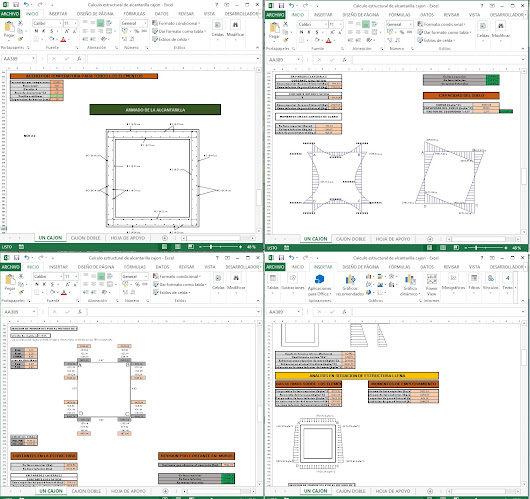Open the Power View report icon
The image size is (530, 499).
[432, 285]
